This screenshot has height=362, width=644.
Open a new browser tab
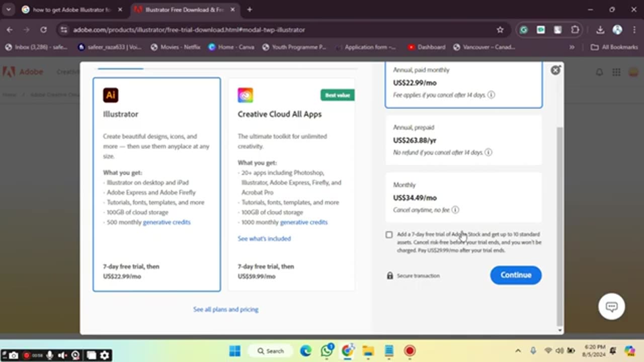[250, 10]
